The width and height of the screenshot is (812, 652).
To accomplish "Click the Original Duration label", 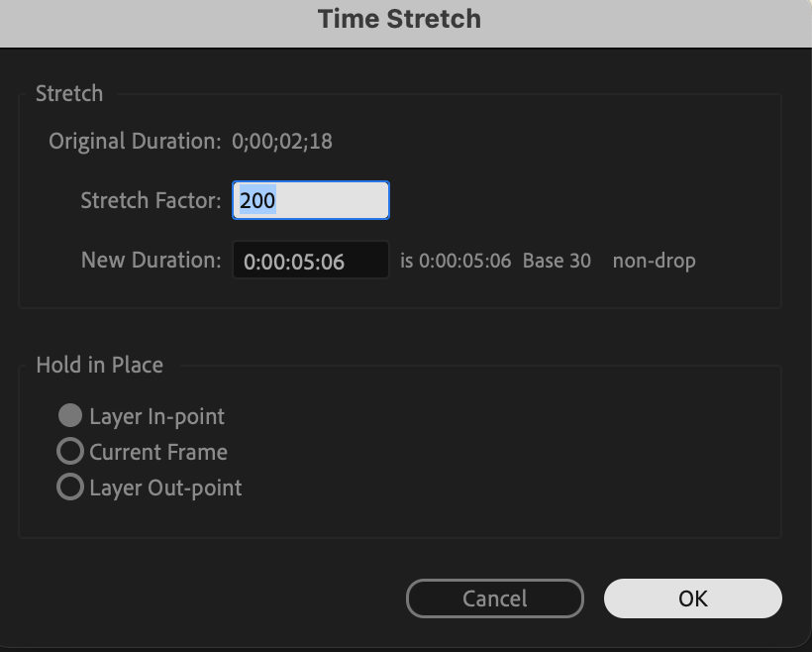I will tap(135, 141).
